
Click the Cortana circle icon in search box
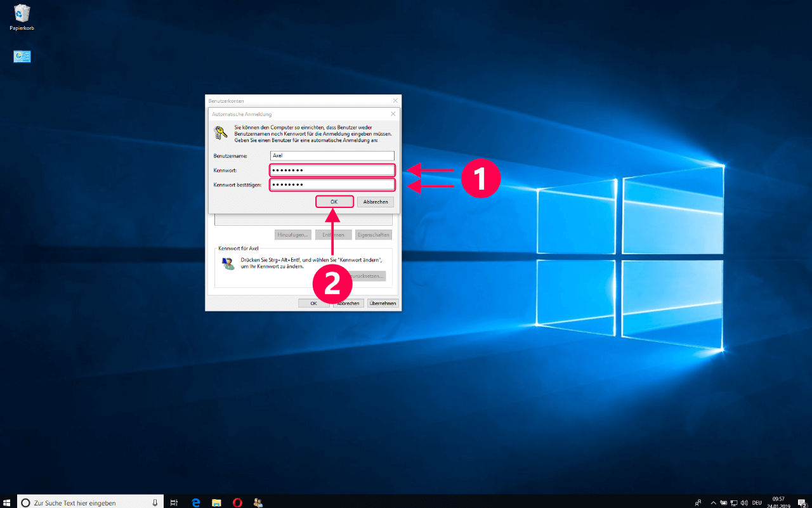[25, 503]
